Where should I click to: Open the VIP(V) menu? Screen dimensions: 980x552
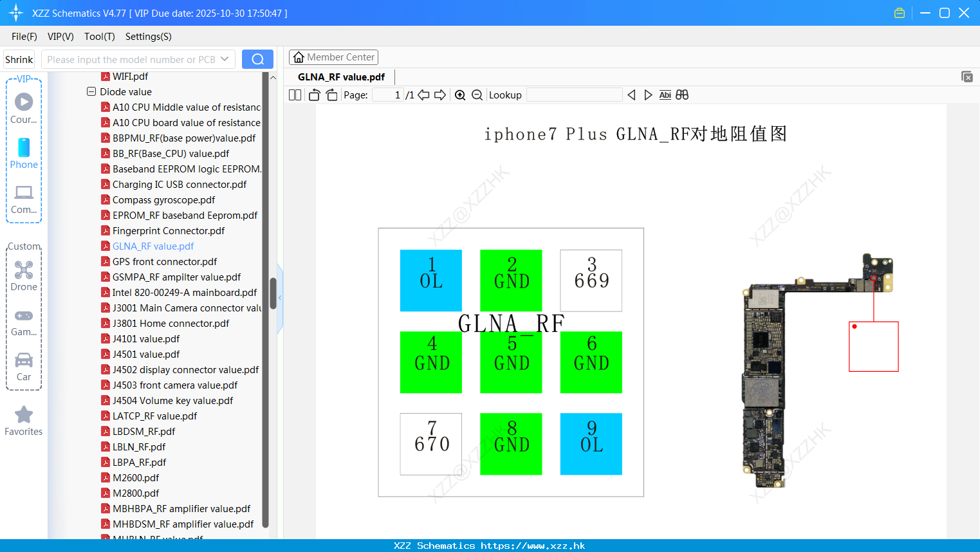click(x=60, y=37)
